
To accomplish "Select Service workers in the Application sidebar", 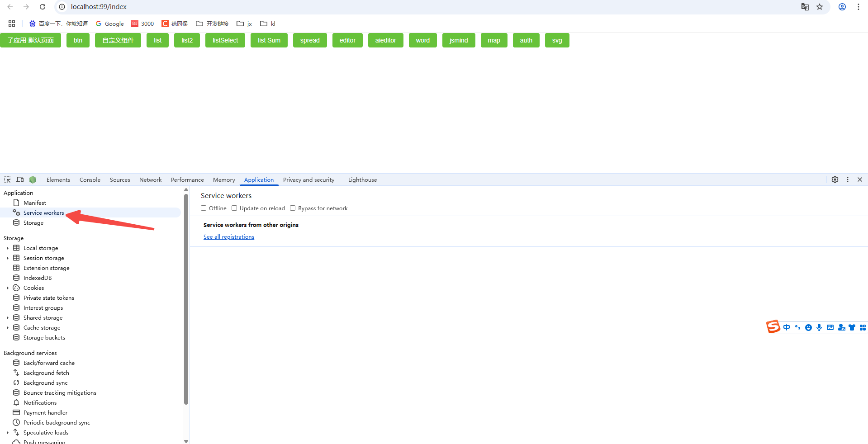I will coord(43,213).
